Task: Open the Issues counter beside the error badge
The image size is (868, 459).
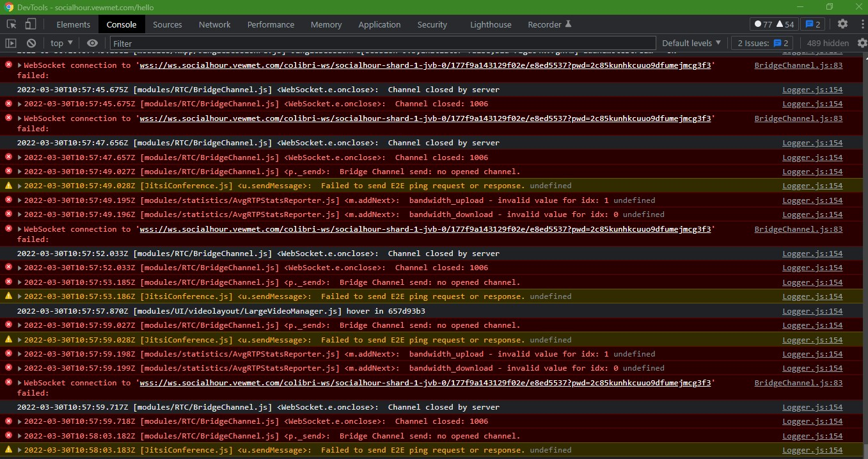Action: click(x=812, y=23)
